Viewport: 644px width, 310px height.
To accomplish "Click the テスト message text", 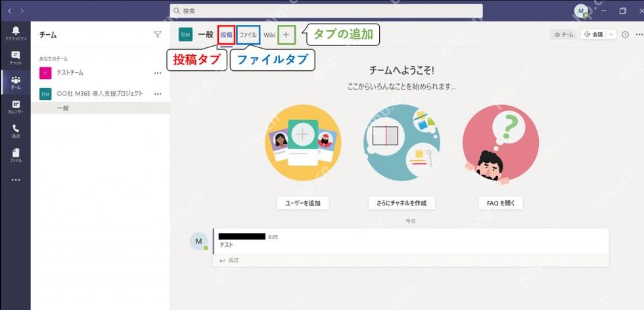I will [x=226, y=245].
